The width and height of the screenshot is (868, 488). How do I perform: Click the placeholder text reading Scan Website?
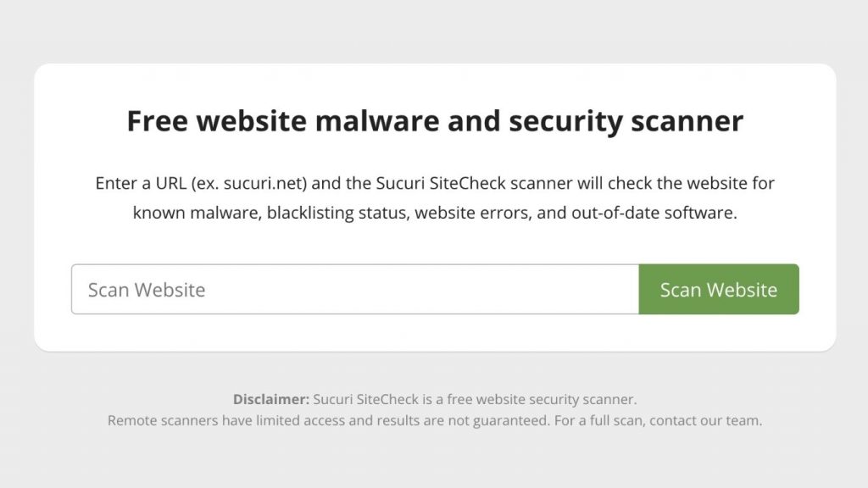[146, 289]
